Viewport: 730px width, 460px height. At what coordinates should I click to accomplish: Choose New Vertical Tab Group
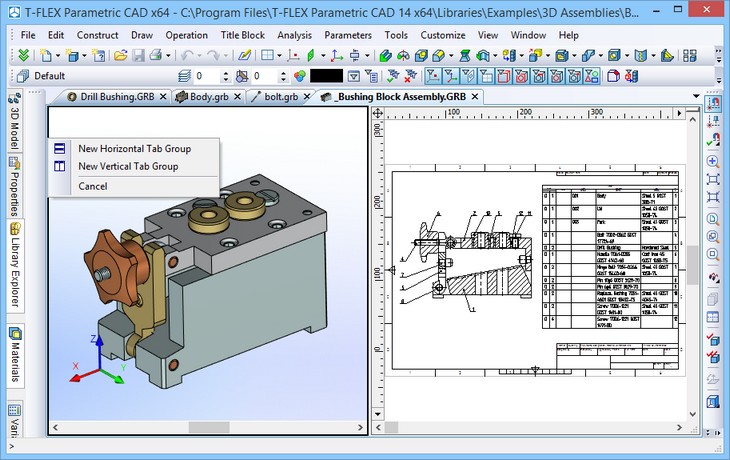pos(134,166)
